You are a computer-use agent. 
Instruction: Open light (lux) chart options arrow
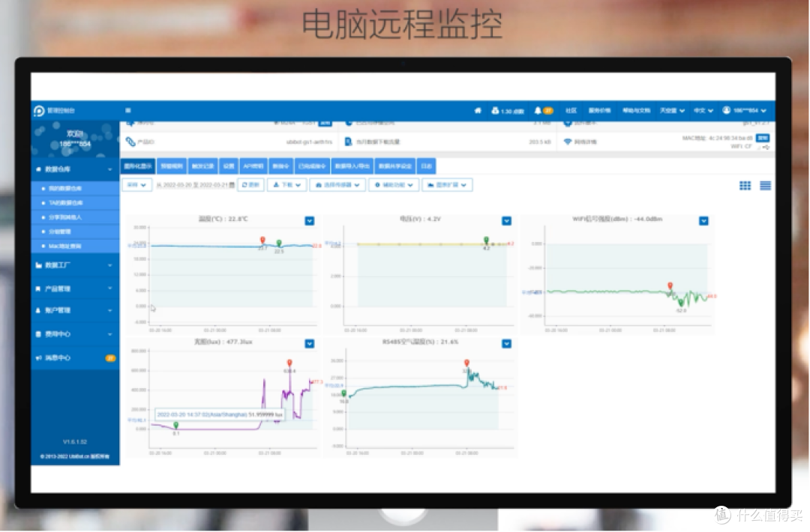click(310, 344)
